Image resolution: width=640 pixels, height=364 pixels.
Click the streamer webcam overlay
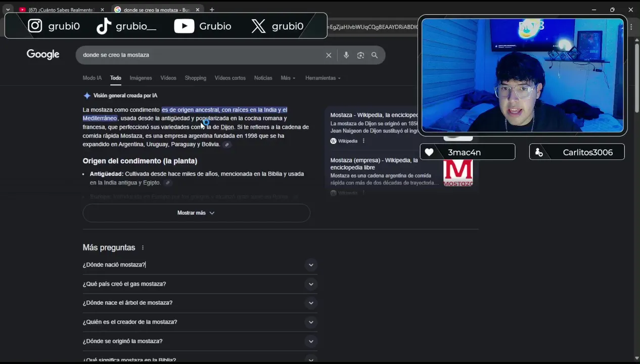(x=523, y=75)
